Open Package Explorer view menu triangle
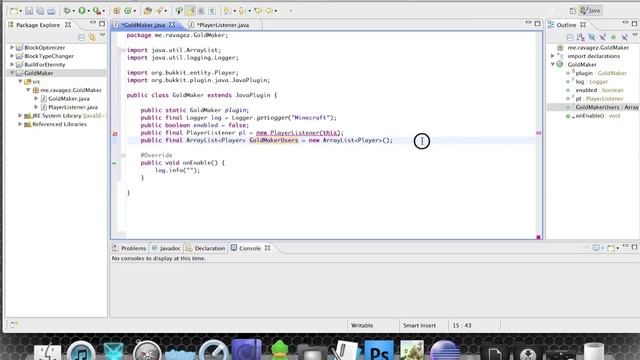The image size is (640, 360). [x=102, y=36]
